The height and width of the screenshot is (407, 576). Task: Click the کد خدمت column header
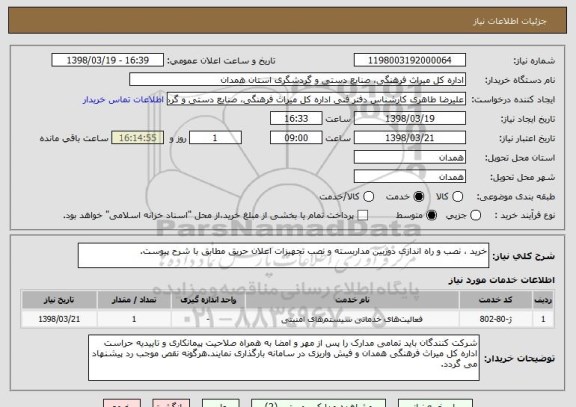(x=496, y=300)
